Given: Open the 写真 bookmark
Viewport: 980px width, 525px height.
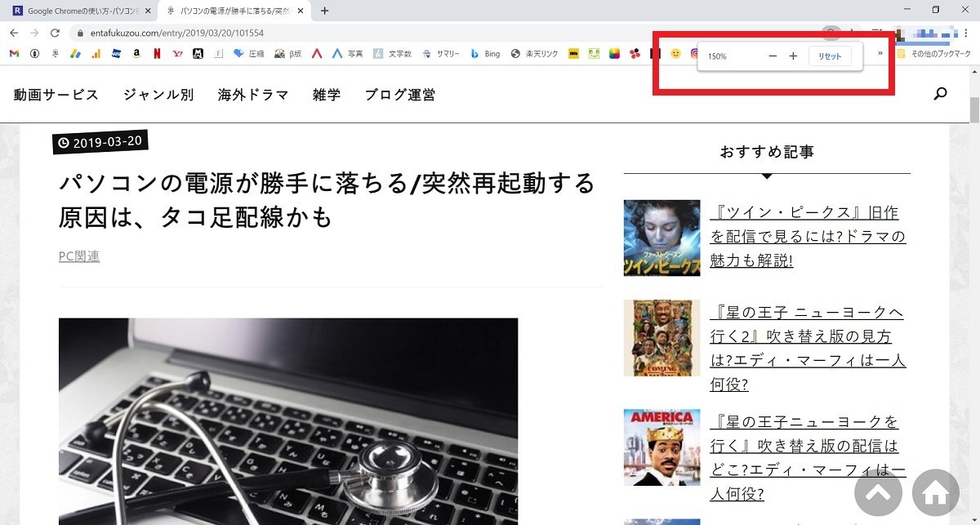Looking at the screenshot, I should point(347,54).
